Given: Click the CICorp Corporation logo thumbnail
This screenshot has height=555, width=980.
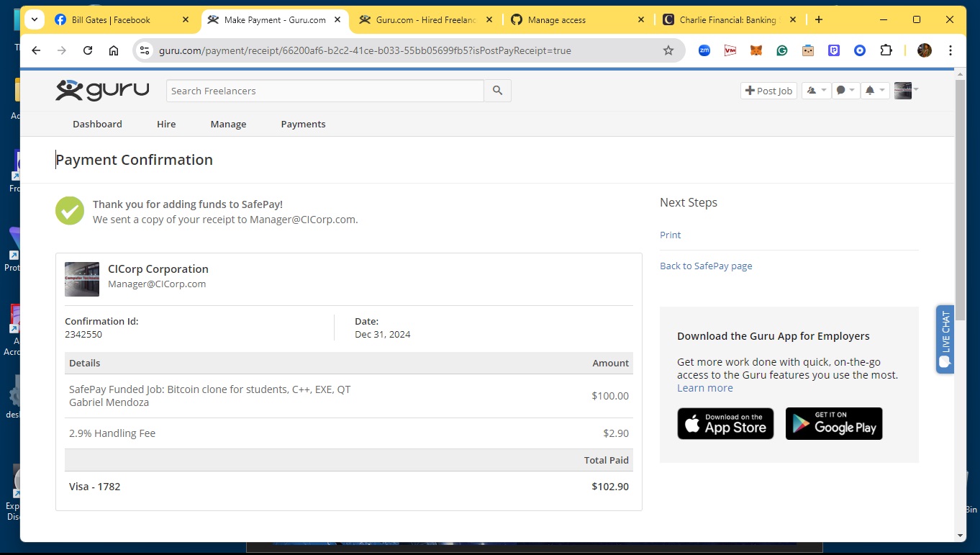Looking at the screenshot, I should (82, 279).
